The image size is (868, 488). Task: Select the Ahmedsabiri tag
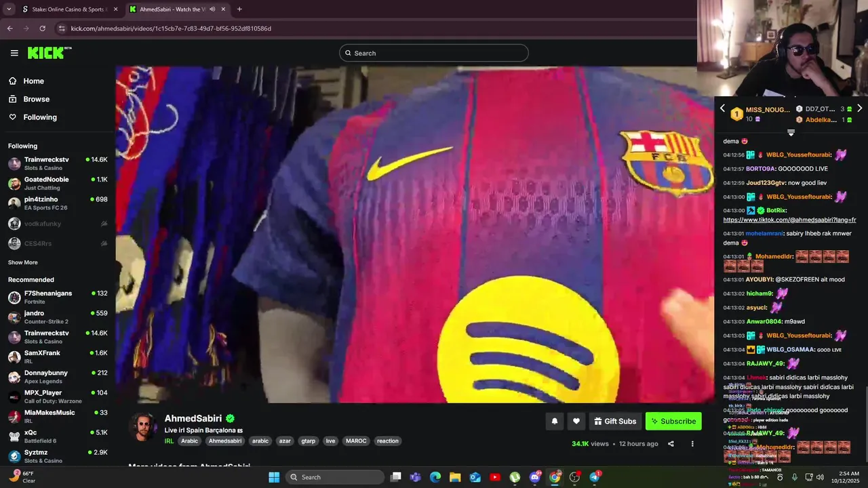pos(225,441)
